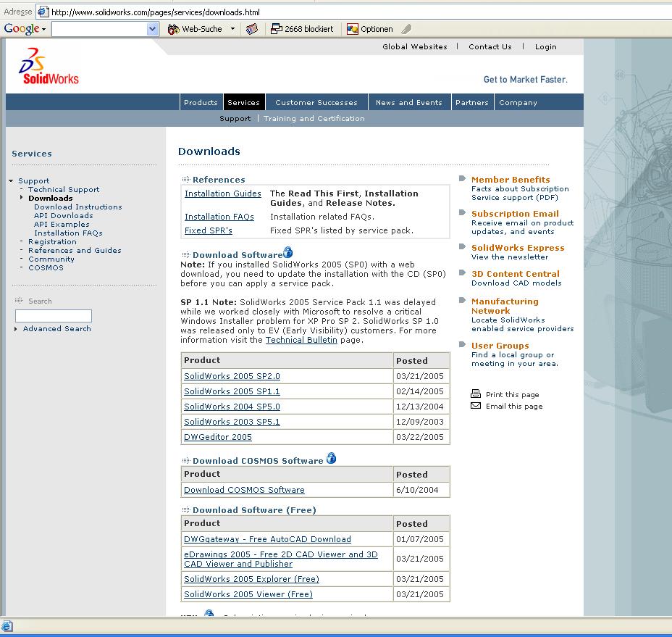The height and width of the screenshot is (637, 672).
Task: Download SolidWorks 2003 SP5.1
Action: pos(232,422)
